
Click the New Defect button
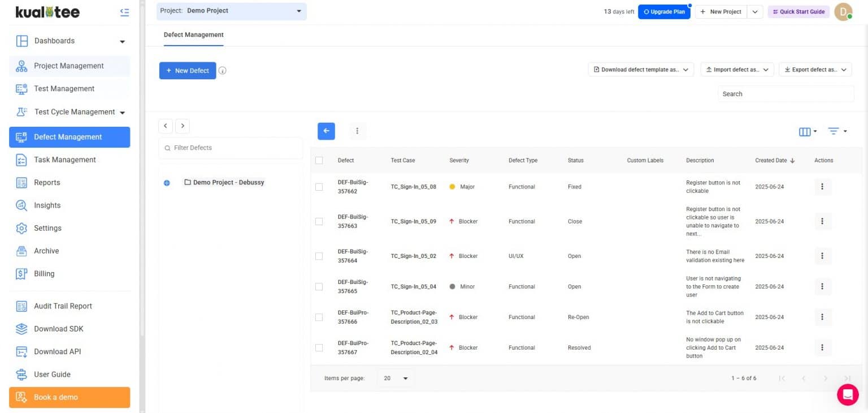tap(188, 71)
